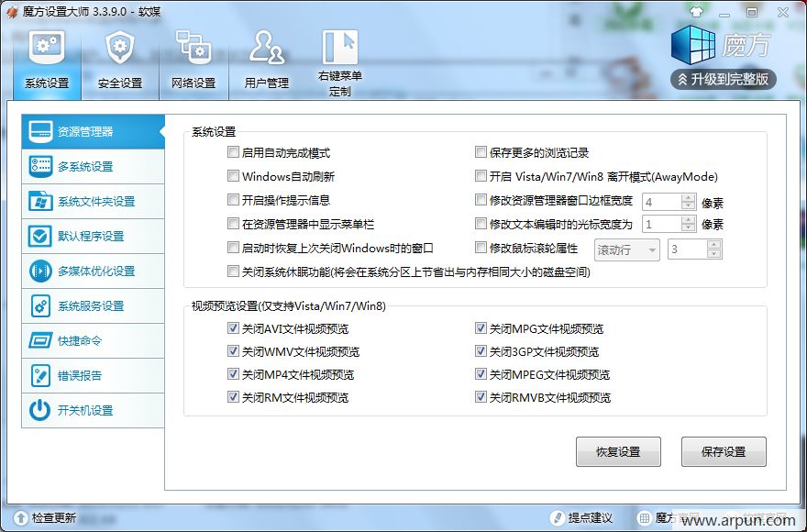Select the 多系统设置 sidebar icon
This screenshot has width=807, height=532.
40,166
